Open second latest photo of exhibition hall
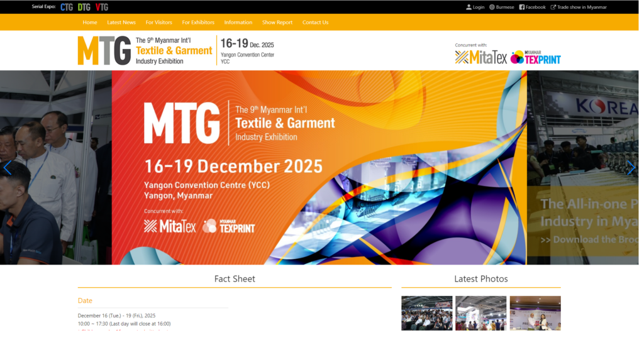Screen dimensions: 644x362 click(x=481, y=313)
